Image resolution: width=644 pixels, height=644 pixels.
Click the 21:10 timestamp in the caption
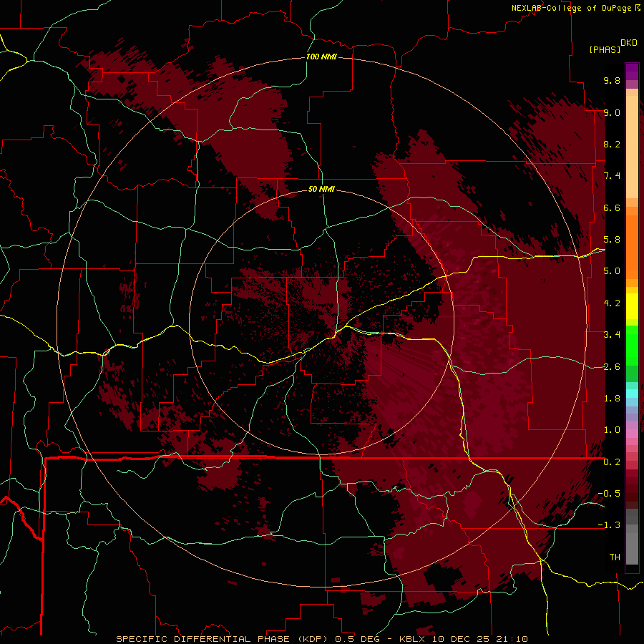tap(512, 639)
